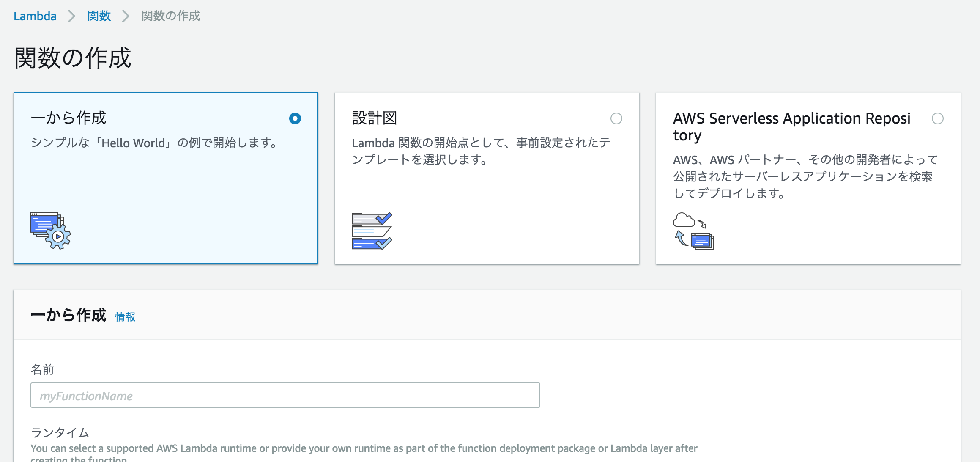980x462 pixels.
Task: Go to the 関数 breadcrumb link
Action: [99, 16]
